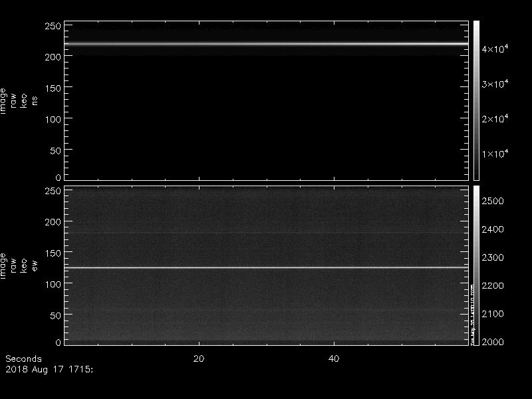Click the bright horizontal line in ns keogram
Viewport: 532px width, 399px height.
pyautogui.click(x=267, y=44)
